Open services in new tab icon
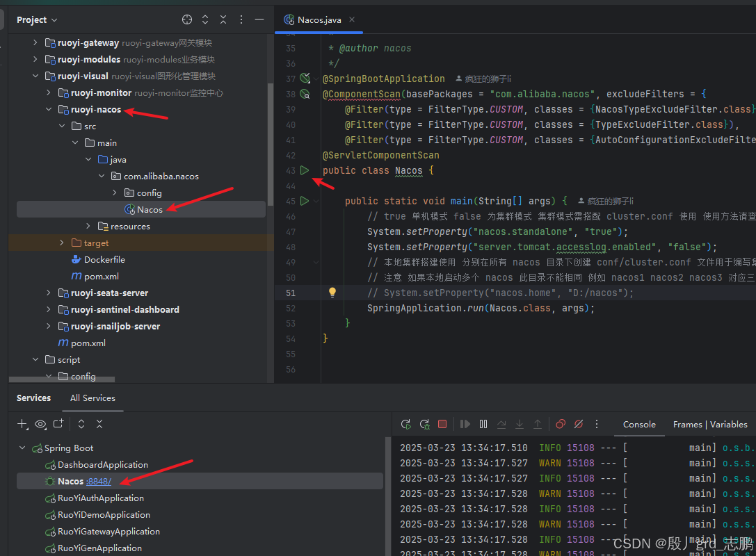 [58, 424]
